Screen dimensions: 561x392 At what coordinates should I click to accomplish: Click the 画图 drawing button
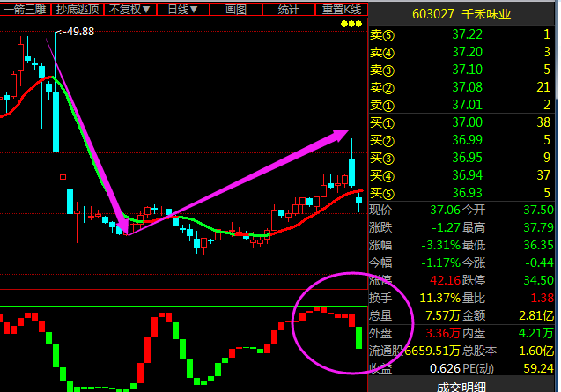coord(236,9)
